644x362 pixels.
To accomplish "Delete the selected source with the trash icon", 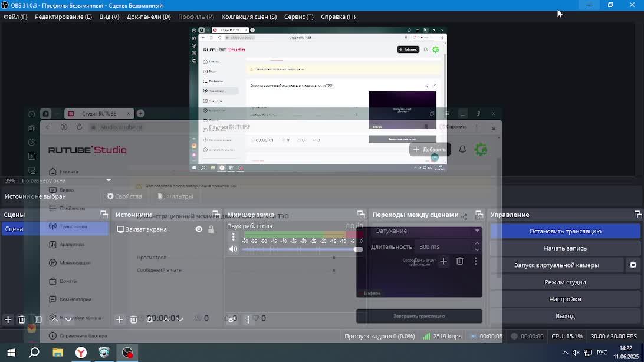I will pyautogui.click(x=133, y=320).
